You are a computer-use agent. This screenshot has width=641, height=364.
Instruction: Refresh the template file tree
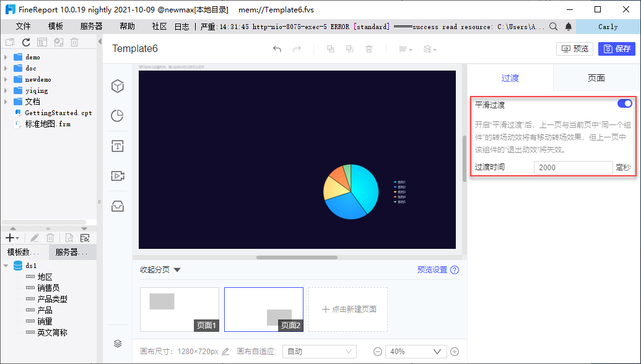(x=26, y=42)
